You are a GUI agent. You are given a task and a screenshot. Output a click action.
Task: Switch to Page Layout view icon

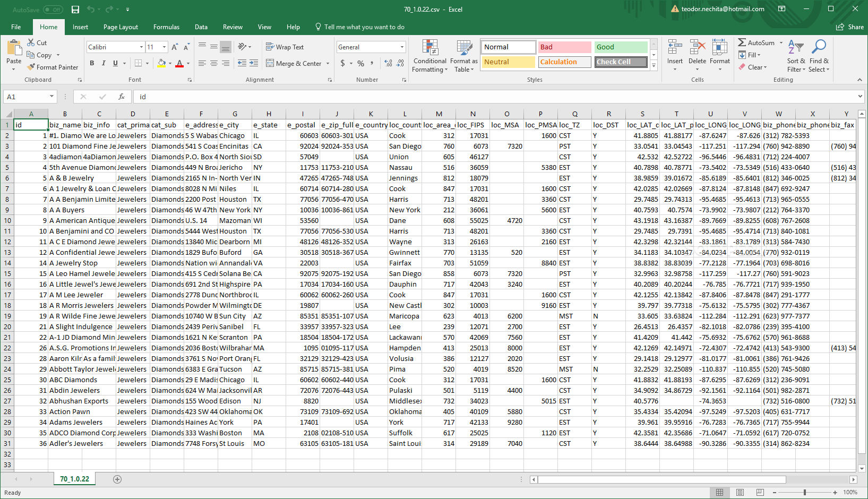click(740, 493)
